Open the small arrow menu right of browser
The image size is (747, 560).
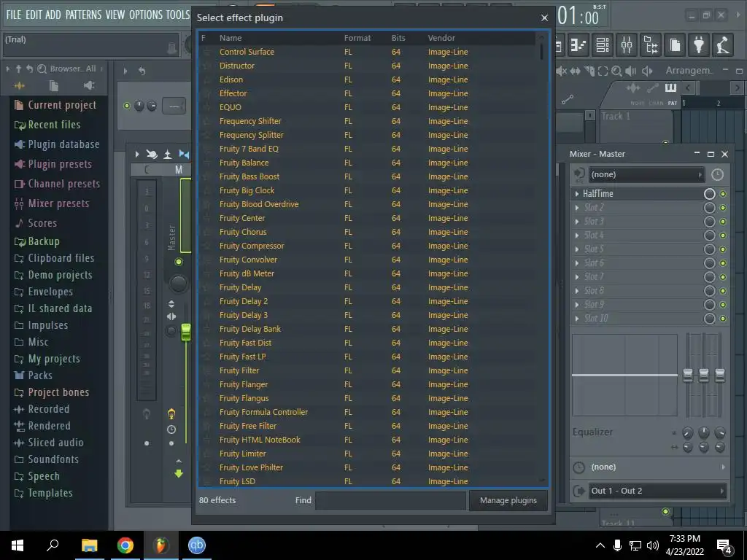coord(125,71)
